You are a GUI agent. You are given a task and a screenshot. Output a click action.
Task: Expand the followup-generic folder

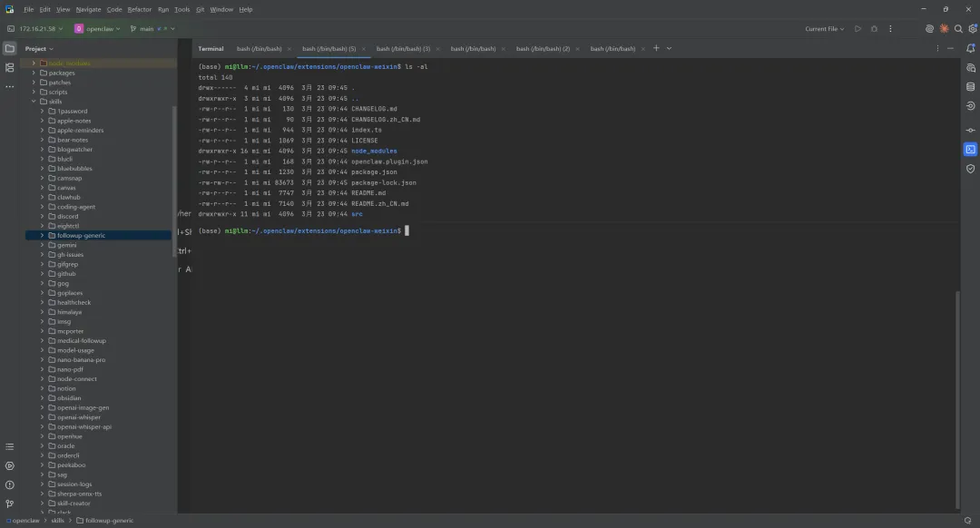pos(43,236)
